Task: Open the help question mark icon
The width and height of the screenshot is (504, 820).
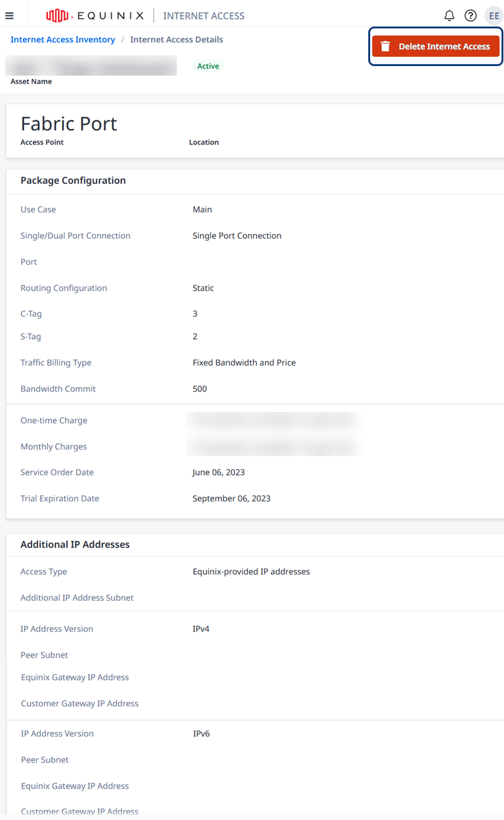Action: coord(471,15)
